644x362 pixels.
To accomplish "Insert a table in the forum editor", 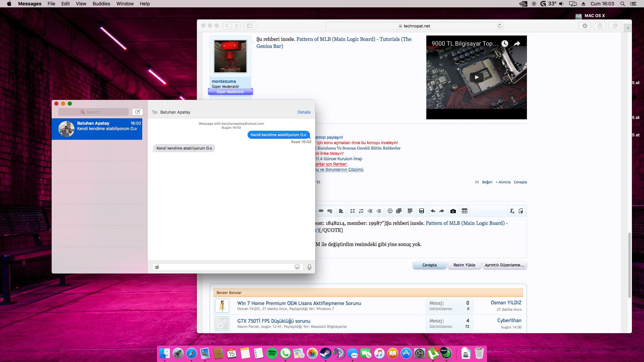I will click(465, 211).
